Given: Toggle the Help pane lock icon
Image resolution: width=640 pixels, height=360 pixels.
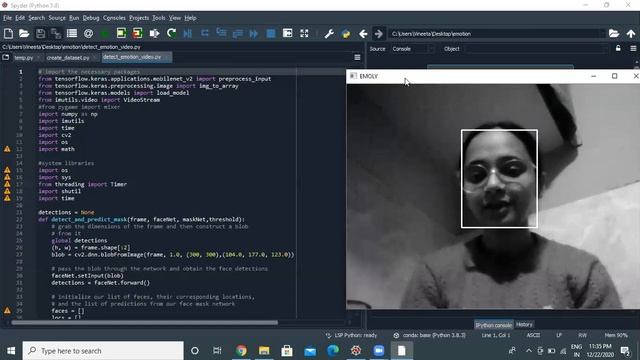Looking at the screenshot, I should pos(618,49).
